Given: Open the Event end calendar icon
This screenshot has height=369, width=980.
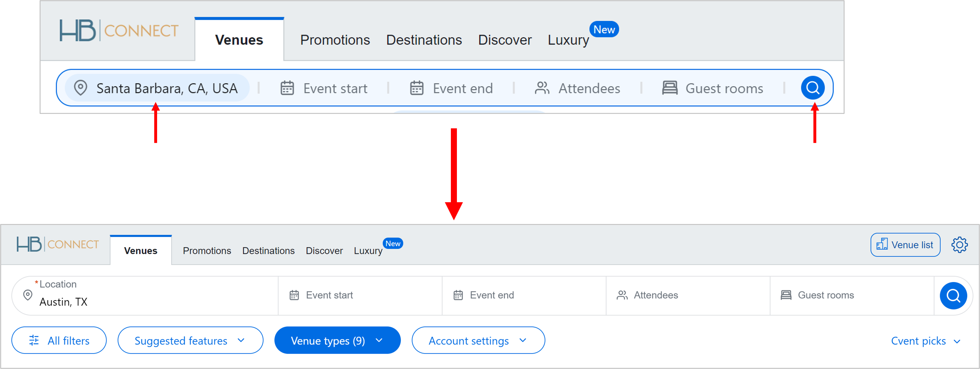Looking at the screenshot, I should (417, 88).
